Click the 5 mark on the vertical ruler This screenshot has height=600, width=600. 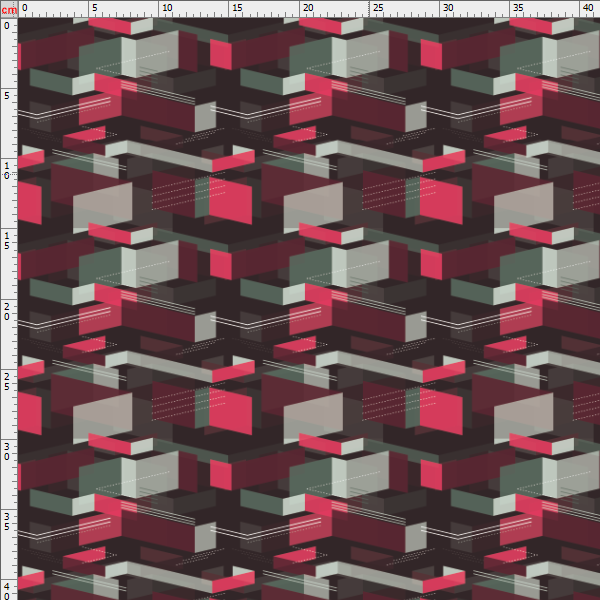pyautogui.click(x=7, y=96)
